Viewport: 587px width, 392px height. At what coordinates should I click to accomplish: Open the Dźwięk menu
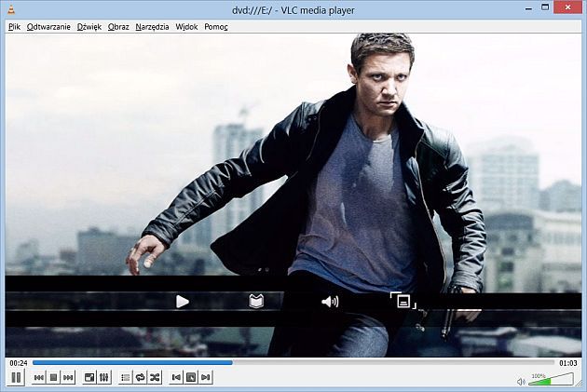coord(89,27)
